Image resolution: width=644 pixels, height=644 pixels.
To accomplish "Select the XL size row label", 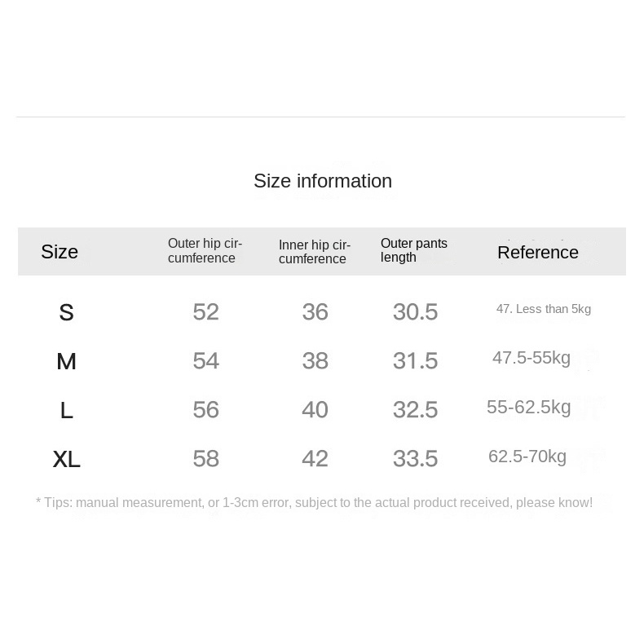I will tap(66, 459).
